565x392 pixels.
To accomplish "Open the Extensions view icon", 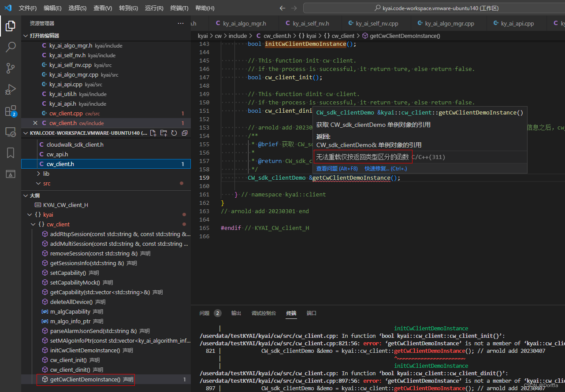I will [11, 111].
